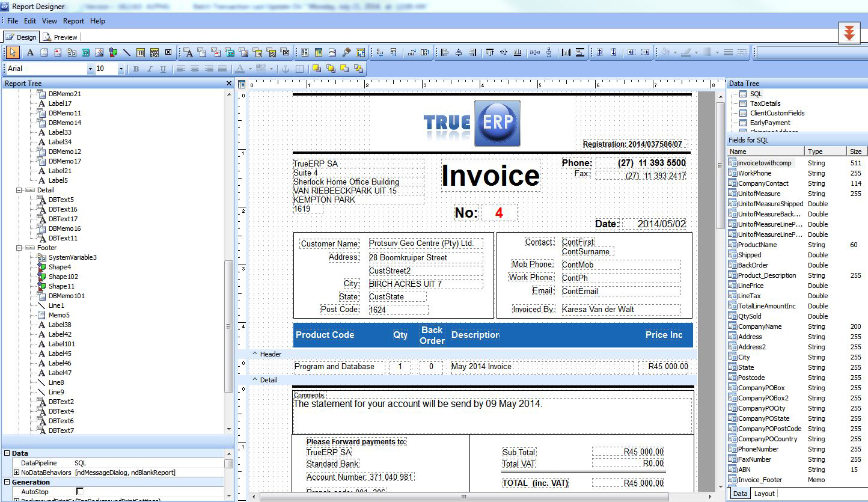Open the font size dropdown
This screenshot has width=868, height=502.
[x=121, y=69]
